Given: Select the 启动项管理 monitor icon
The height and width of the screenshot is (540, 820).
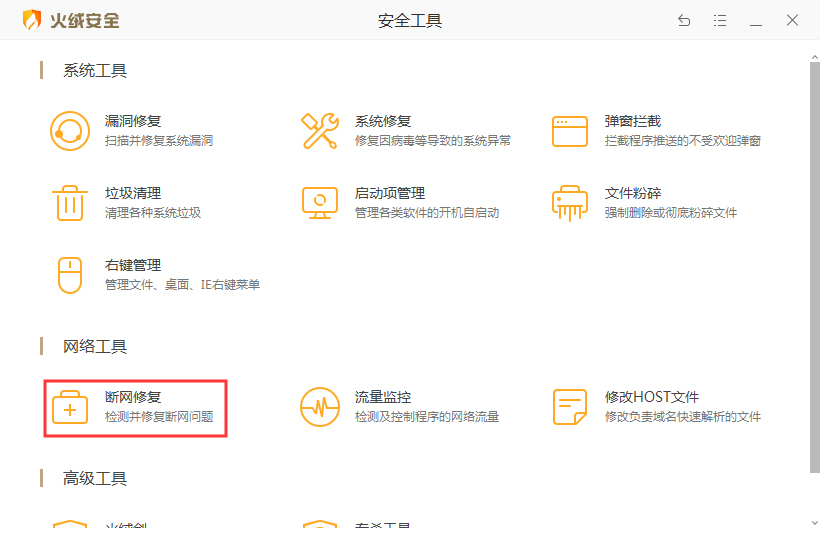Looking at the screenshot, I should (320, 203).
